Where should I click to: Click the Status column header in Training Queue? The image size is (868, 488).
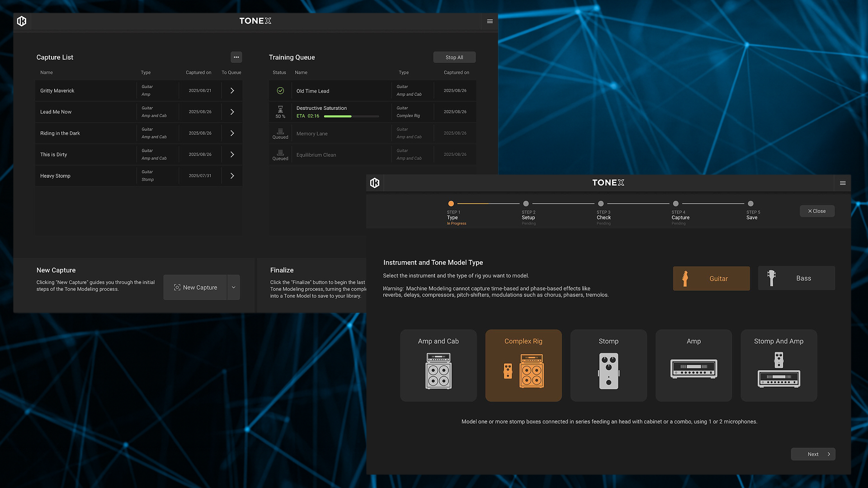(x=279, y=72)
